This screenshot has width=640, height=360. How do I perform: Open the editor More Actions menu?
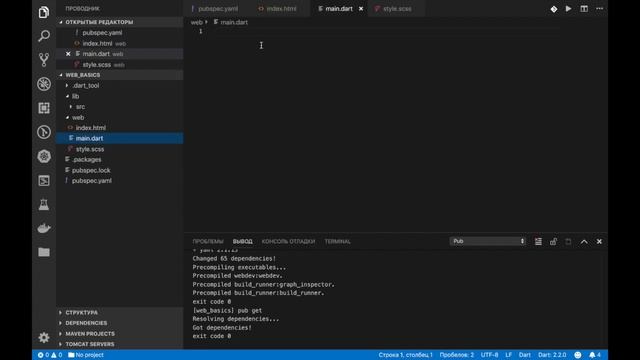(x=600, y=9)
